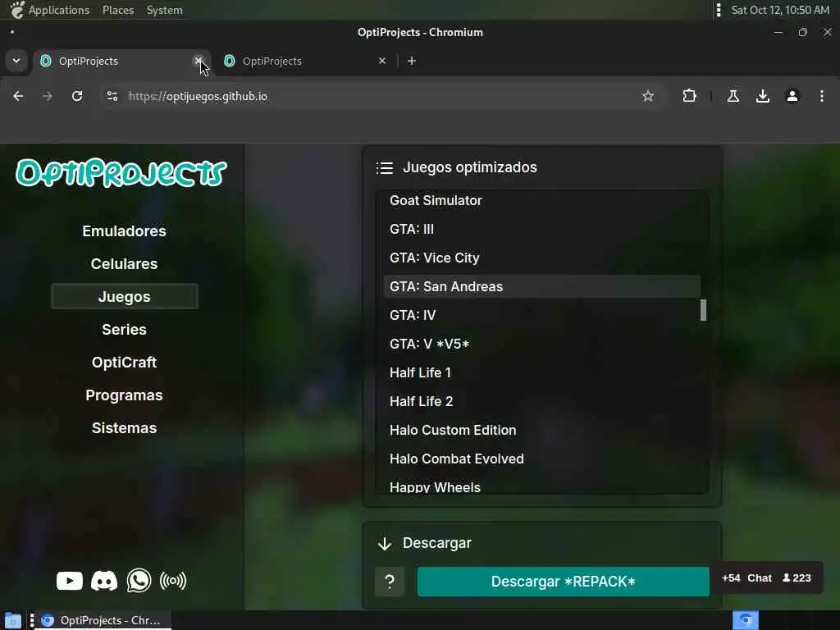Select the Juegos sidebar button
This screenshot has height=630, width=840.
tap(125, 296)
